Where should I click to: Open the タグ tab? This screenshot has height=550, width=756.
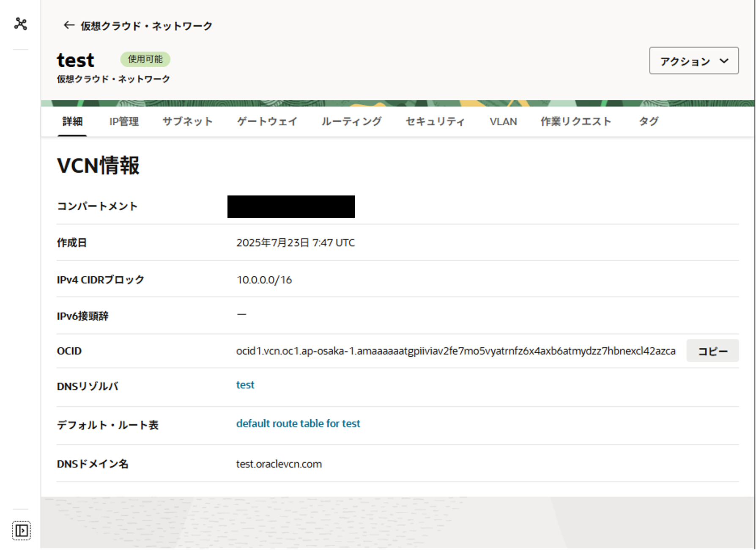(x=648, y=122)
